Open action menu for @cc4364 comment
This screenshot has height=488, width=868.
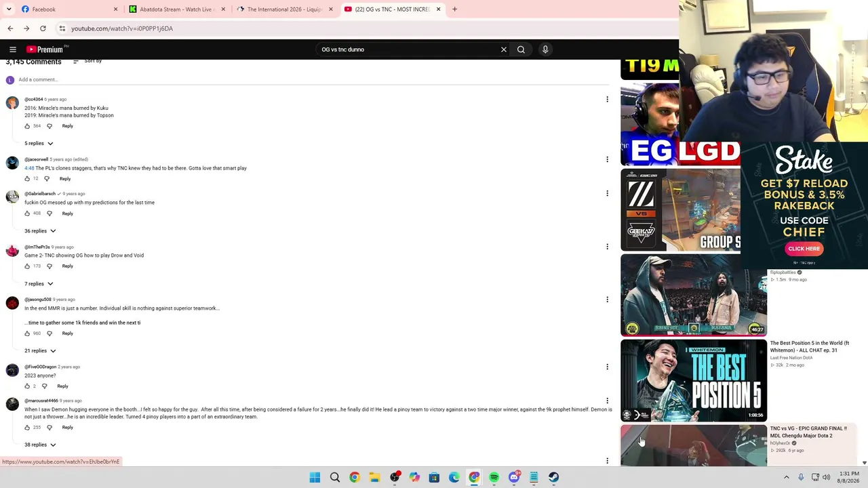[607, 100]
